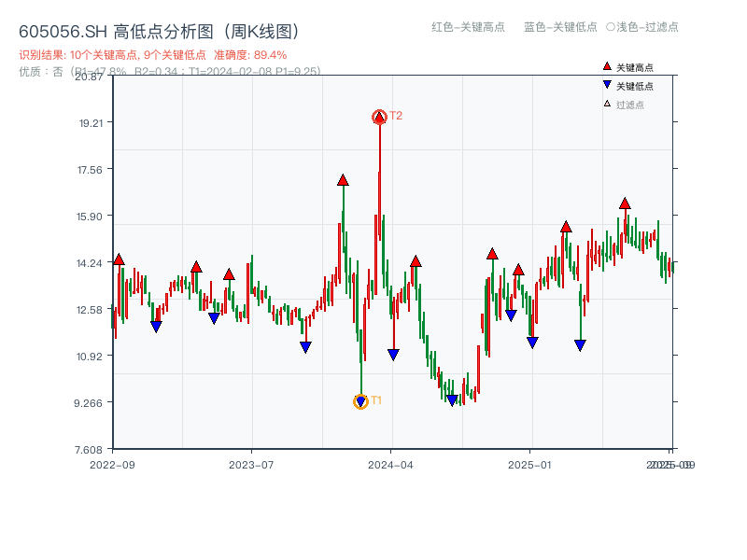Select the blue down-triangle marker near 2024-04
This screenshot has width=747, height=560.
(393, 353)
